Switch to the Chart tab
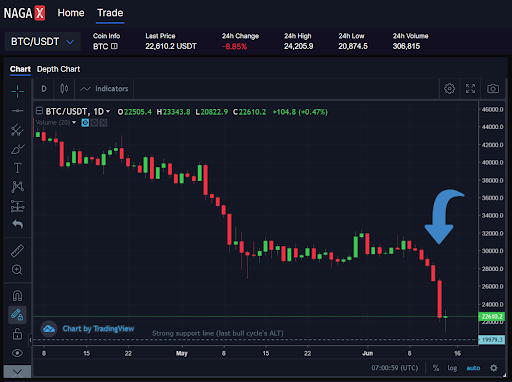 tap(20, 69)
